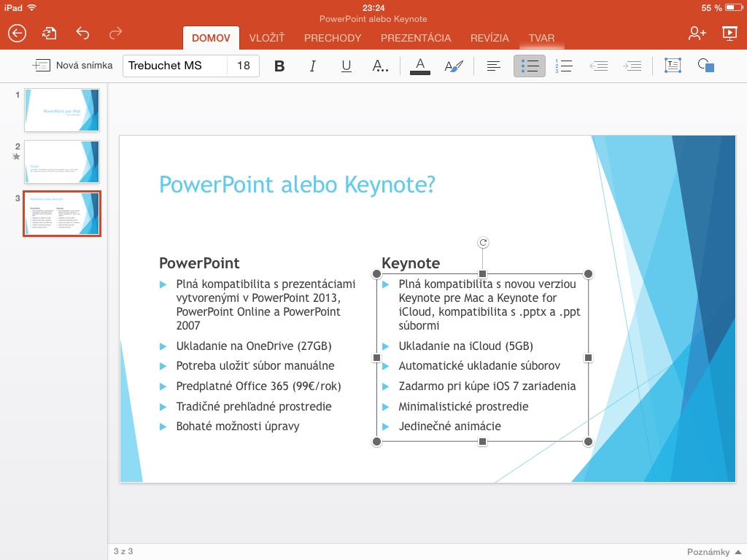The height and width of the screenshot is (560, 747).
Task: Switch to the VLOŽIŤ tab
Action: click(x=267, y=38)
